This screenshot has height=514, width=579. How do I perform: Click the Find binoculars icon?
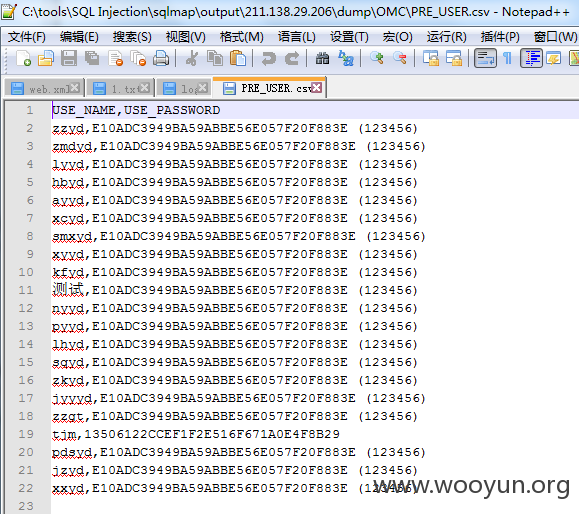click(x=322, y=58)
